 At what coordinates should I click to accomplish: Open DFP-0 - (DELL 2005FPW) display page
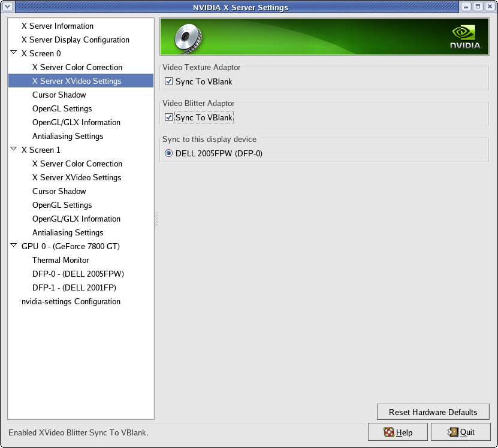tap(78, 274)
